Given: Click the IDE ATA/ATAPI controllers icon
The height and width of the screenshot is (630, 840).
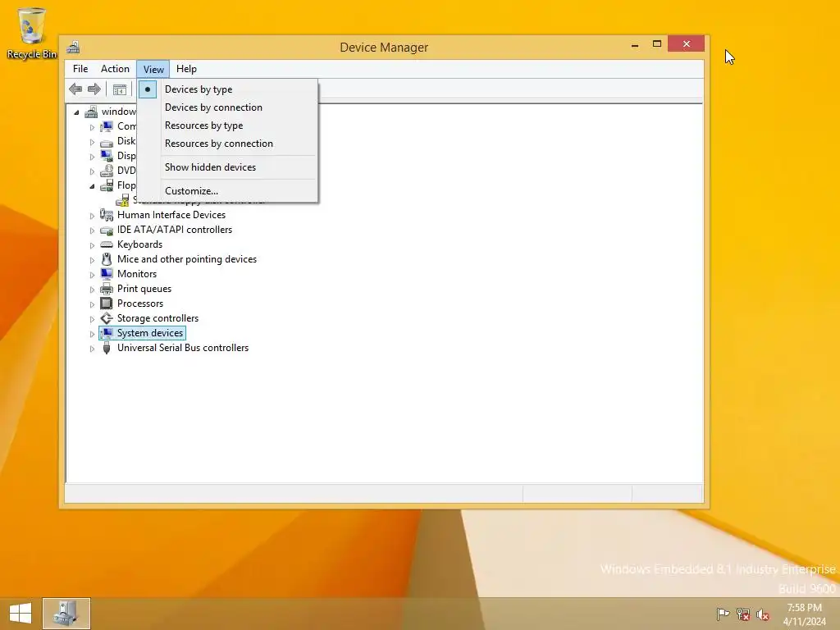Looking at the screenshot, I should (x=107, y=230).
